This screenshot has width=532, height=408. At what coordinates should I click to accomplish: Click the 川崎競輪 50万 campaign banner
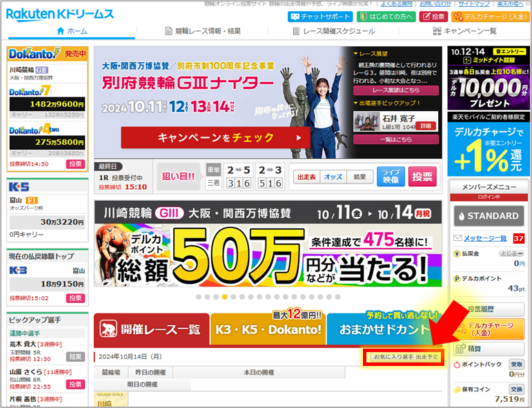pos(268,244)
